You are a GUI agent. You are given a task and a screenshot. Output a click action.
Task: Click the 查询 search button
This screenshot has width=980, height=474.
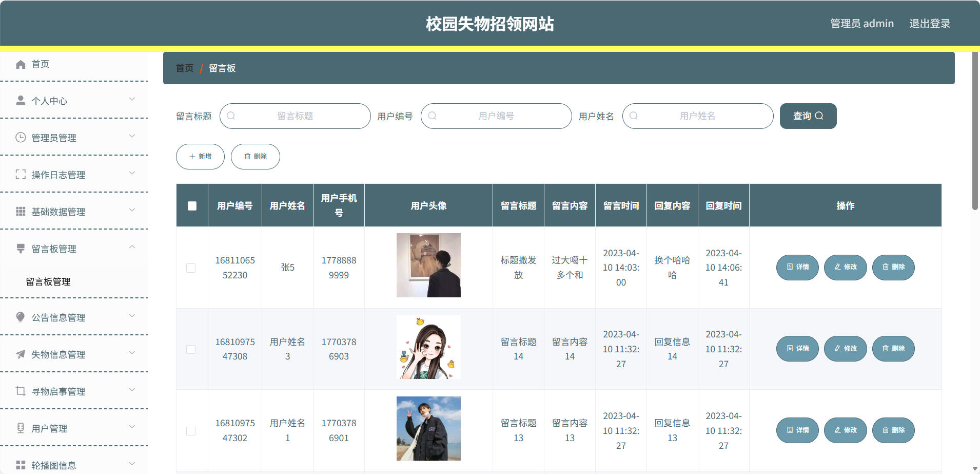click(808, 116)
